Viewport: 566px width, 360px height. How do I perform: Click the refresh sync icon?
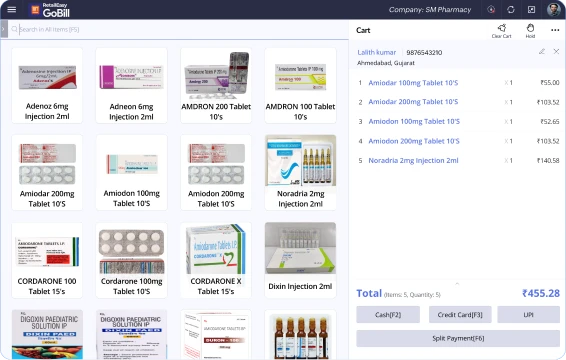pyautogui.click(x=511, y=9)
